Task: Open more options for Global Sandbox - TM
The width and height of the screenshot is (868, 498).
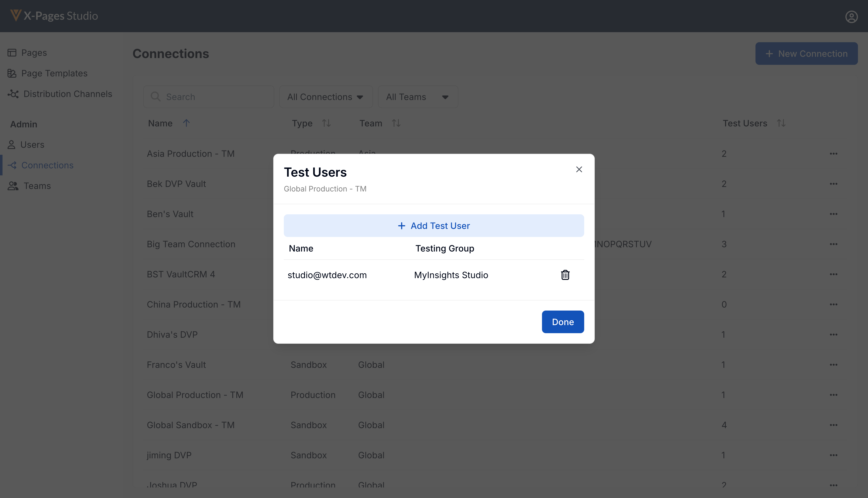Action: point(833,425)
